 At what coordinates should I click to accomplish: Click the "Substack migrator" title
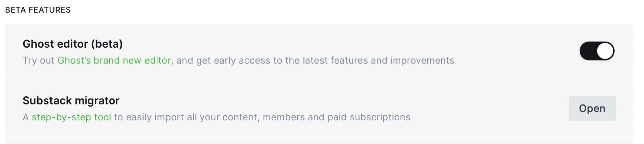tap(71, 101)
